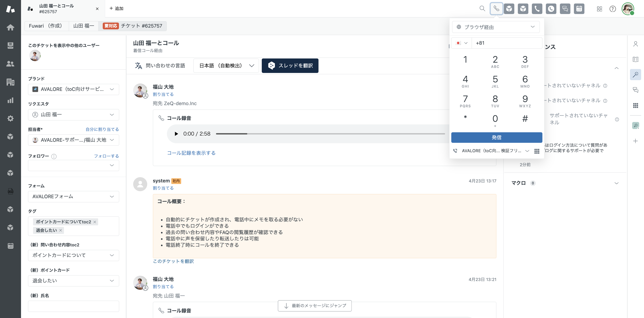
Task: Click 最新のメッセージにジャンプ button
Action: click(315, 306)
